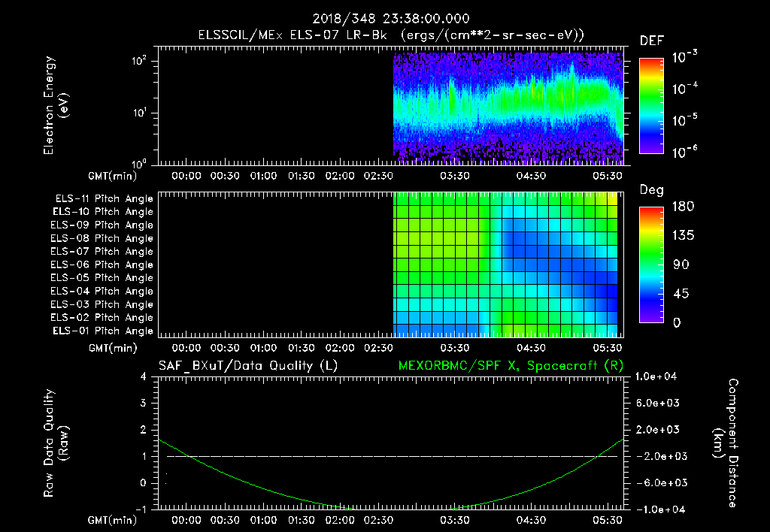
Task: Select the ELS-06 Pitch Angle row label
Action: click(102, 265)
